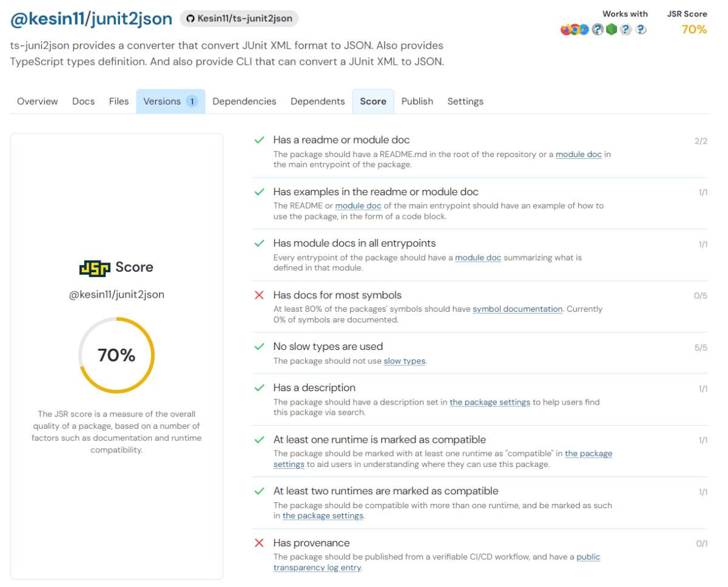Click the hexagonal question-mark runtime icon after Node.js

point(626,29)
